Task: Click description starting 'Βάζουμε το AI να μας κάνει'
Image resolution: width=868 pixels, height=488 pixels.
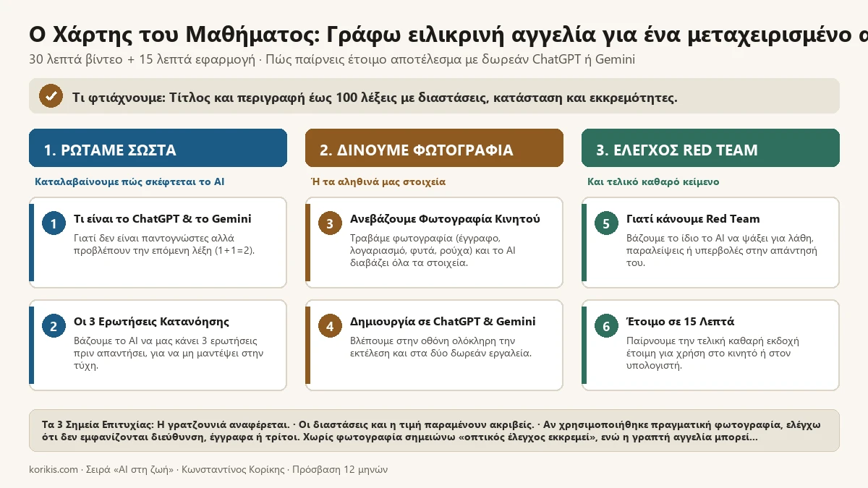Action: coord(169,353)
